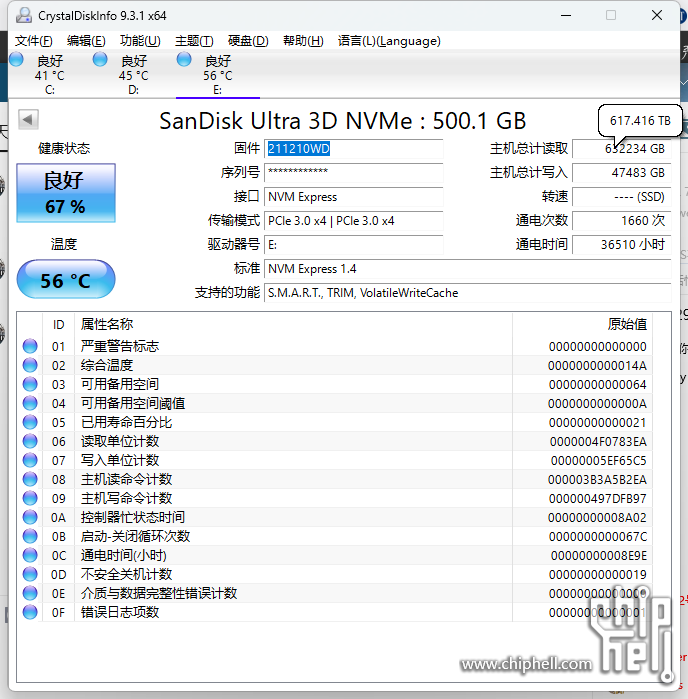Click status orb for attribute 08 主机读命令计数

30,479
